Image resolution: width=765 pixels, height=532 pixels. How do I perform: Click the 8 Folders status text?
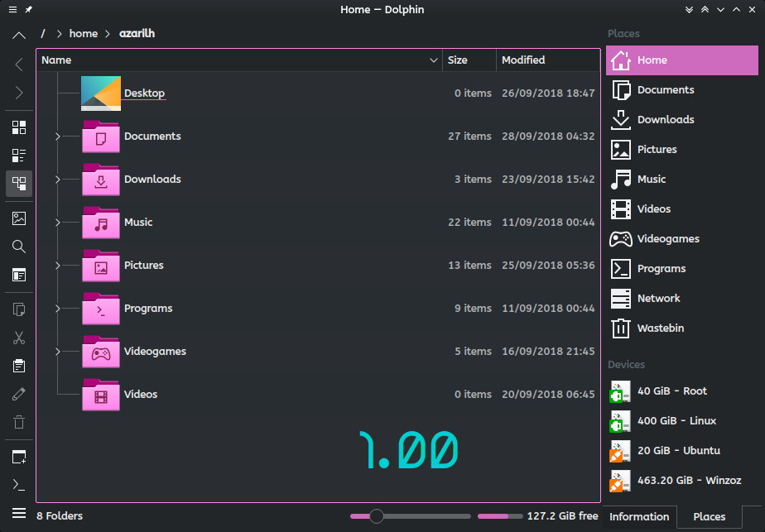60,516
